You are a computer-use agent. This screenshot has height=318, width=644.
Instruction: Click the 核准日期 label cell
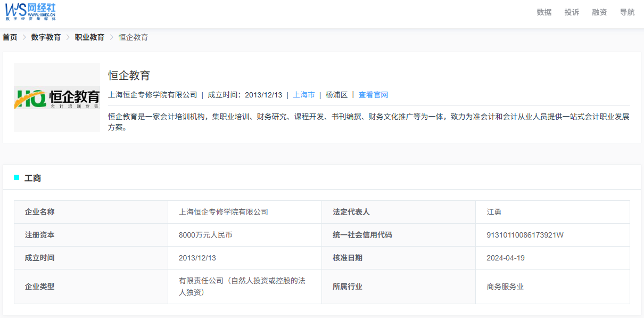tap(399, 258)
